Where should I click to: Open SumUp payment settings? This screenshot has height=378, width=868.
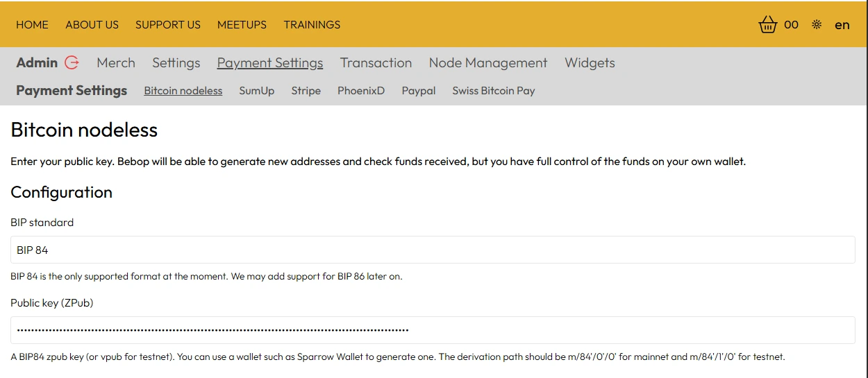click(x=256, y=91)
